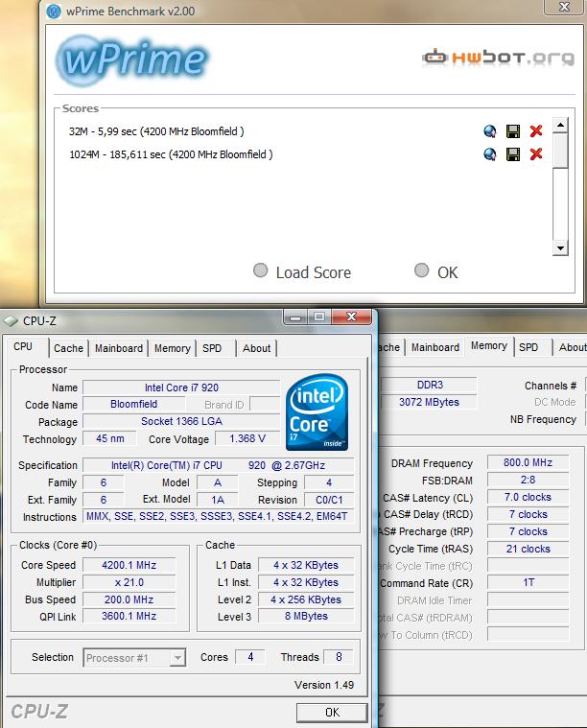Screen dimensions: 587x728
Task: Close the front CPU-Z window
Action: point(351,317)
